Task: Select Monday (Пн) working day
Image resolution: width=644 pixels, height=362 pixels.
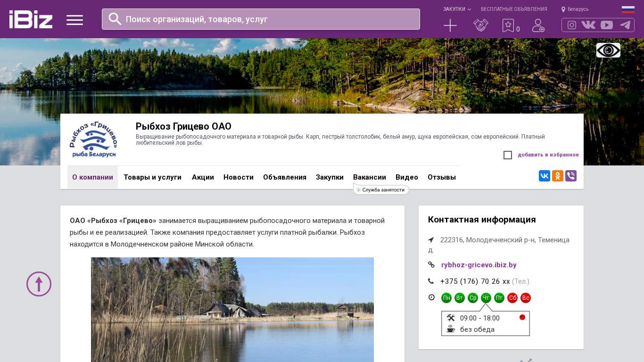Action: 446,298
